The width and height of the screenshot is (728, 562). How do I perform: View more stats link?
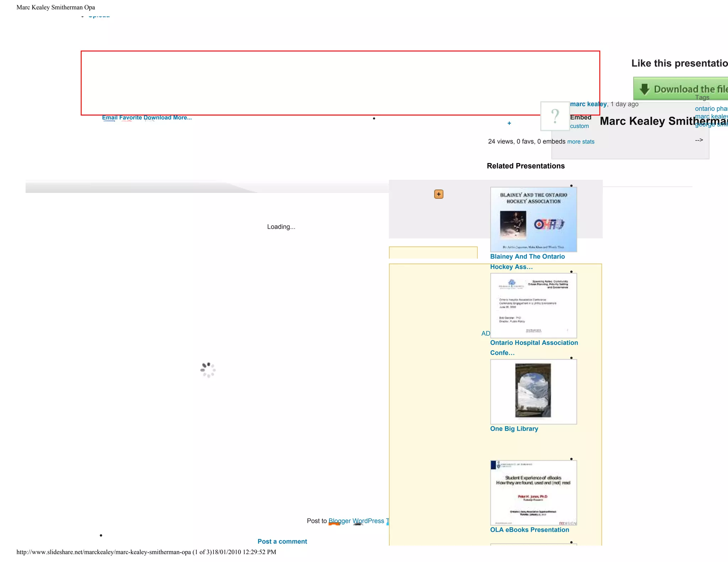coord(580,142)
